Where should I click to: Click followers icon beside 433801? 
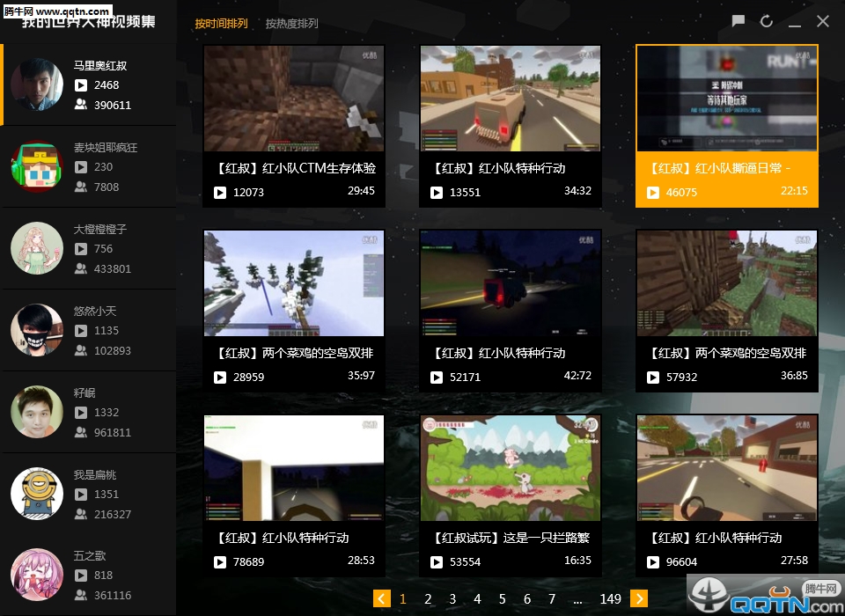click(x=81, y=268)
